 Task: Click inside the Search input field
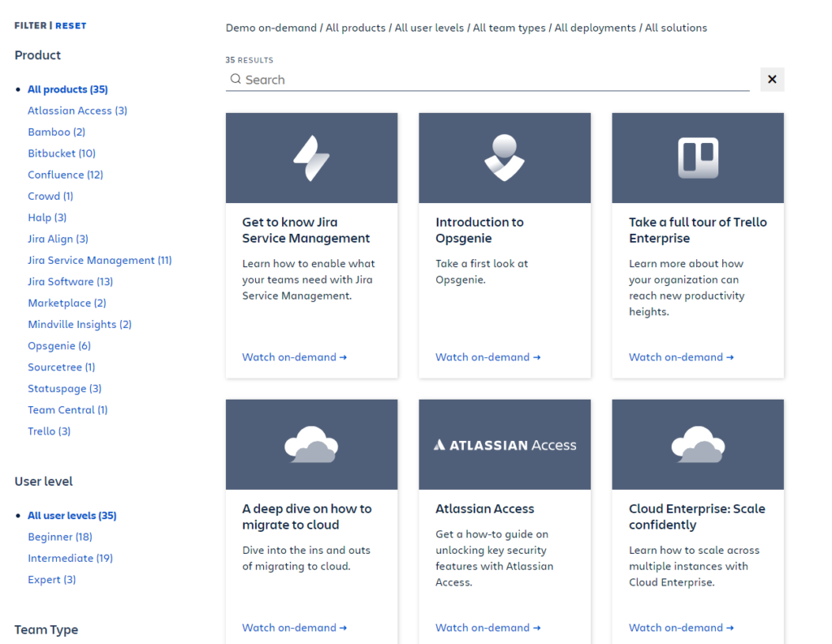[487, 79]
